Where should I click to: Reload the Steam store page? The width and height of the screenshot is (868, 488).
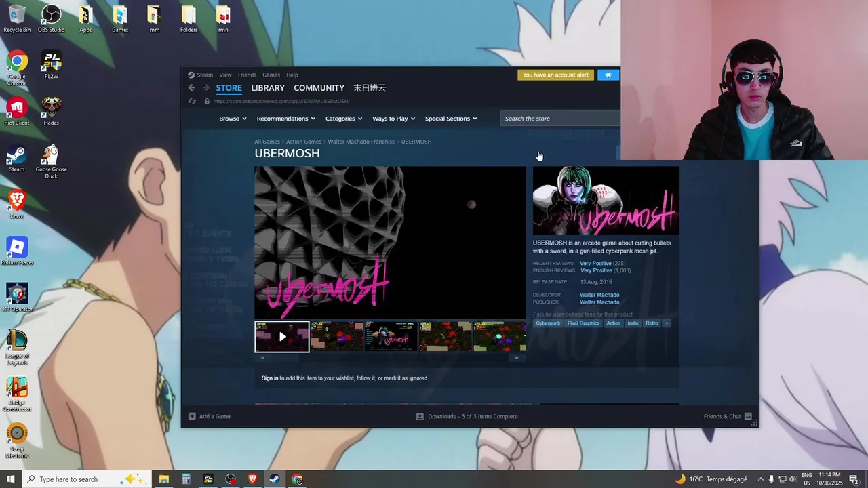coord(192,101)
